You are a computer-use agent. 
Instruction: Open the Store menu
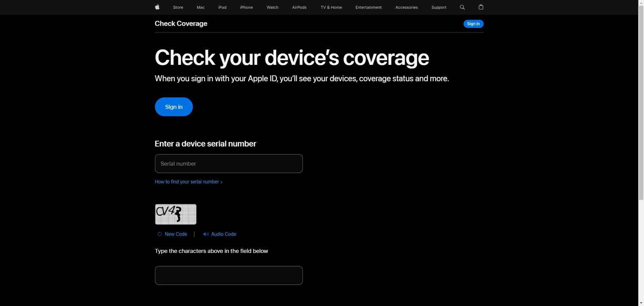[x=178, y=7]
